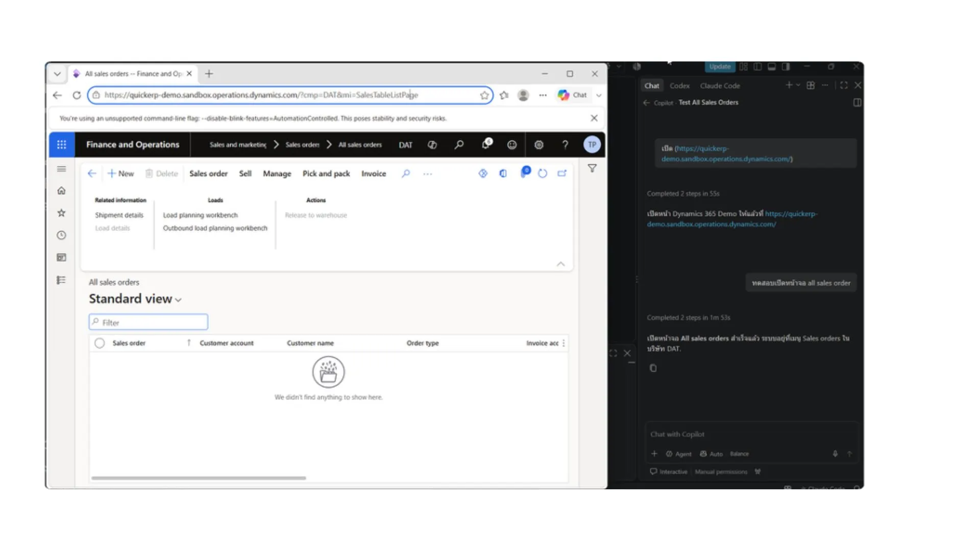980x551 pixels.
Task: Click the TP user avatar
Action: (592, 145)
